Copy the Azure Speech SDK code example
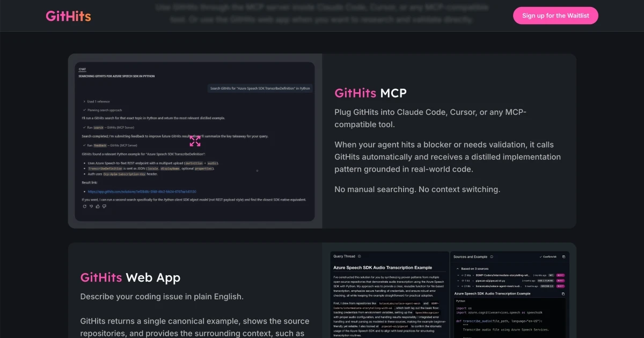The image size is (644, 338). point(563,293)
